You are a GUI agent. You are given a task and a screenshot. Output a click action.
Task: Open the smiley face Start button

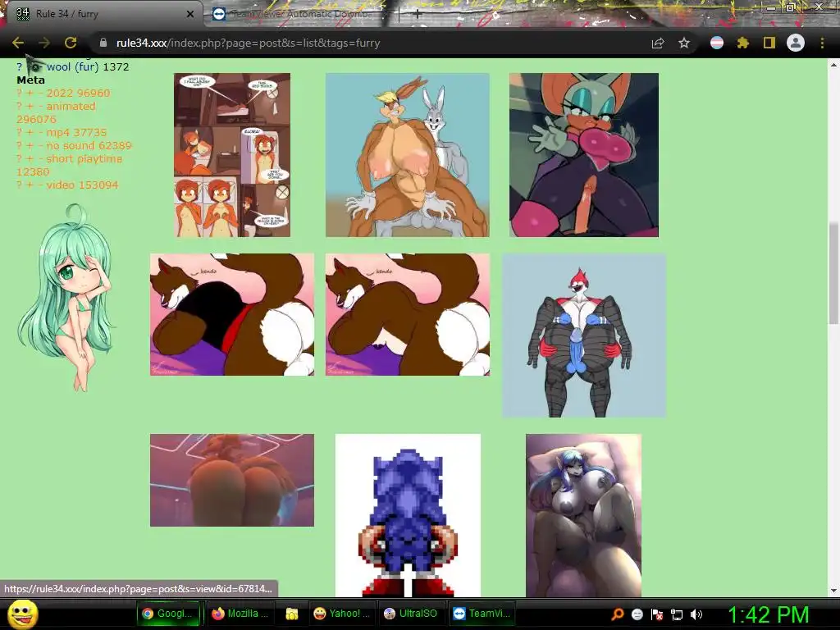click(x=22, y=614)
